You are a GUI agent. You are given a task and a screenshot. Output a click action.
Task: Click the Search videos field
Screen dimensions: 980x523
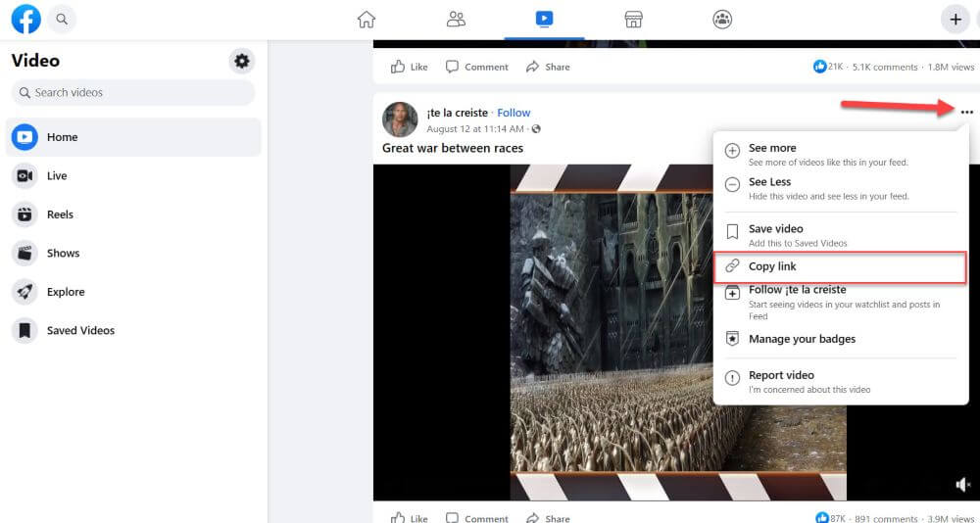pos(133,92)
